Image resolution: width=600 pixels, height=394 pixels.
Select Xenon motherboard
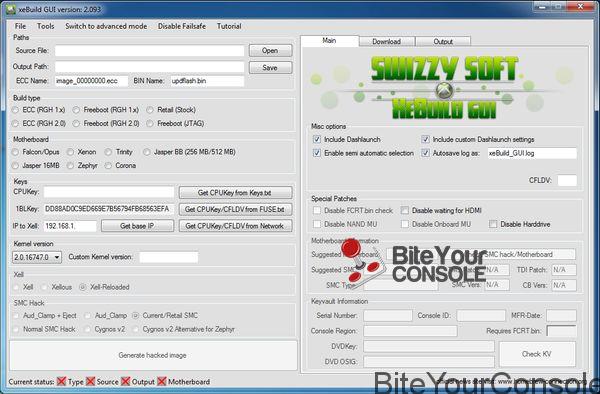(82, 152)
